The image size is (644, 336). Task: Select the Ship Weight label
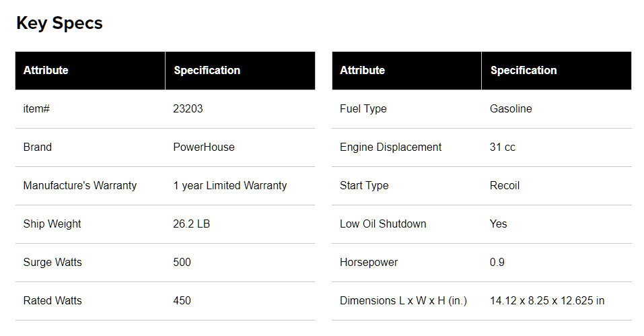click(52, 224)
